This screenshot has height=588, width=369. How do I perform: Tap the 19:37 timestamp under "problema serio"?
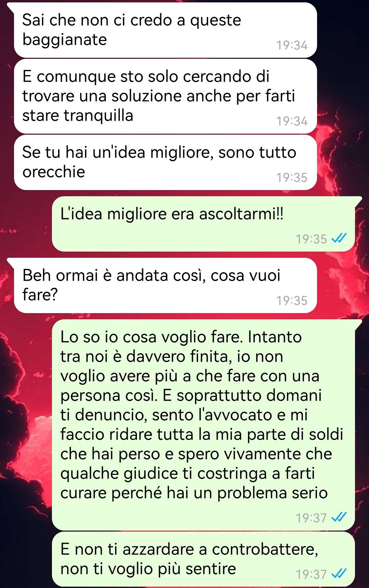pos(311,518)
